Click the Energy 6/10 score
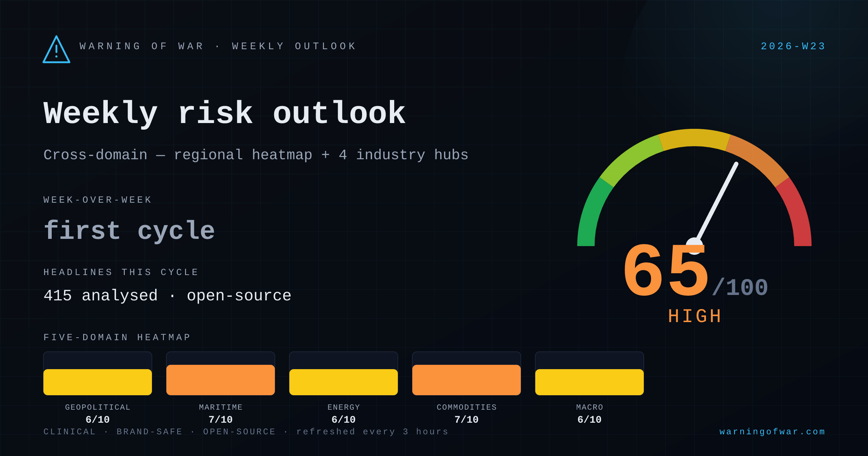 (x=344, y=419)
